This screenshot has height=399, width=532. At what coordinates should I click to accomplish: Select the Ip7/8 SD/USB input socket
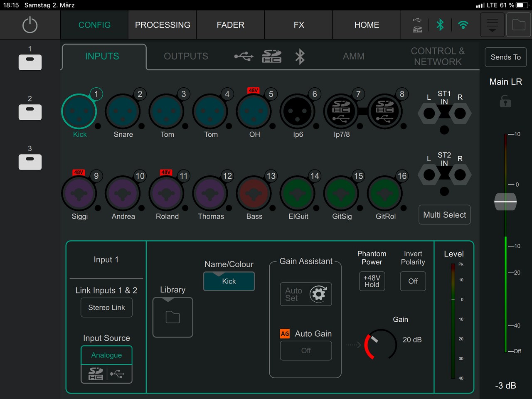[x=341, y=111]
